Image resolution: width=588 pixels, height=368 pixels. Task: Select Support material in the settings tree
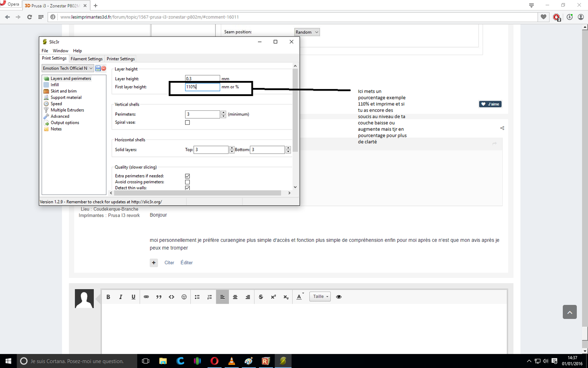(x=66, y=98)
